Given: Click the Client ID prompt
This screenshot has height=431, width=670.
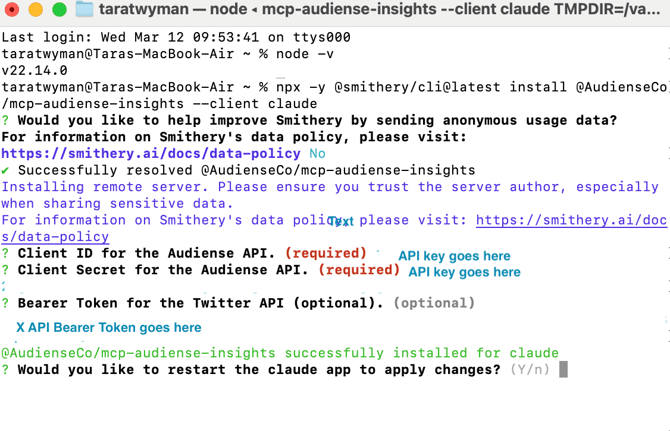Looking at the screenshot, I should (146, 253).
